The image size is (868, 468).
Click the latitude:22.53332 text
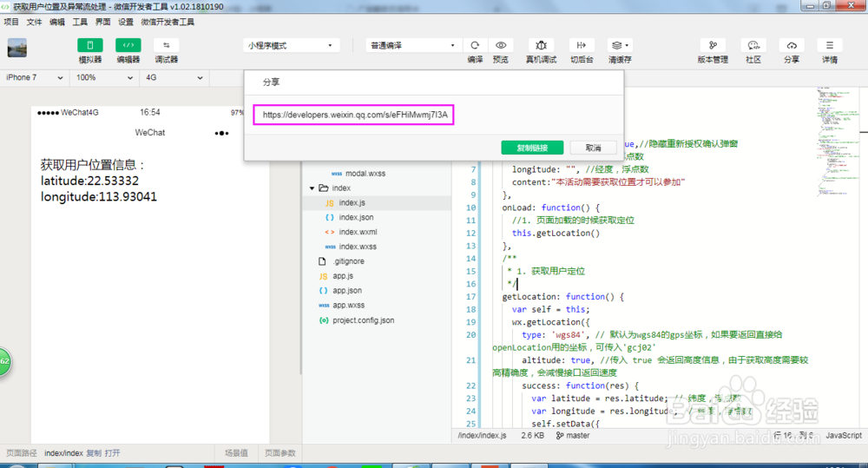click(x=89, y=181)
